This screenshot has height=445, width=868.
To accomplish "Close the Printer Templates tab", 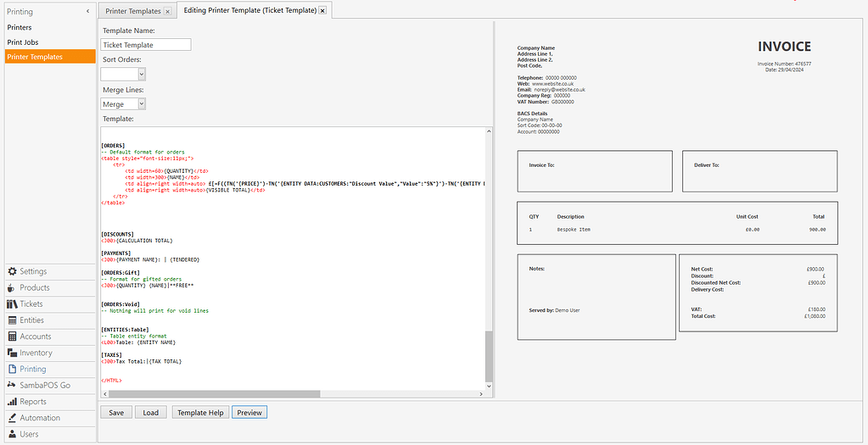I will click(x=168, y=11).
